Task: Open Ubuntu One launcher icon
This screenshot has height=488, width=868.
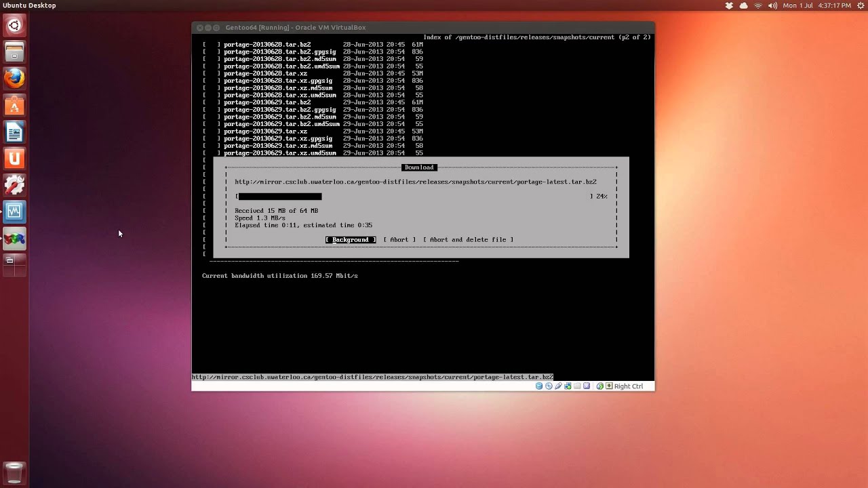Action: [x=14, y=158]
